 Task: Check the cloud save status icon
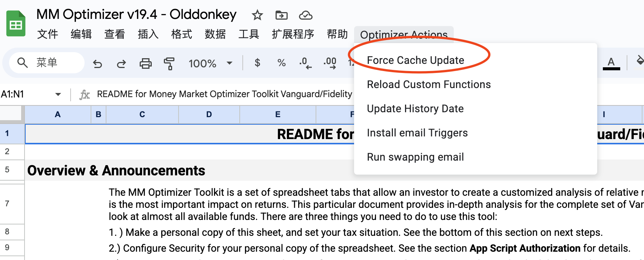click(305, 15)
